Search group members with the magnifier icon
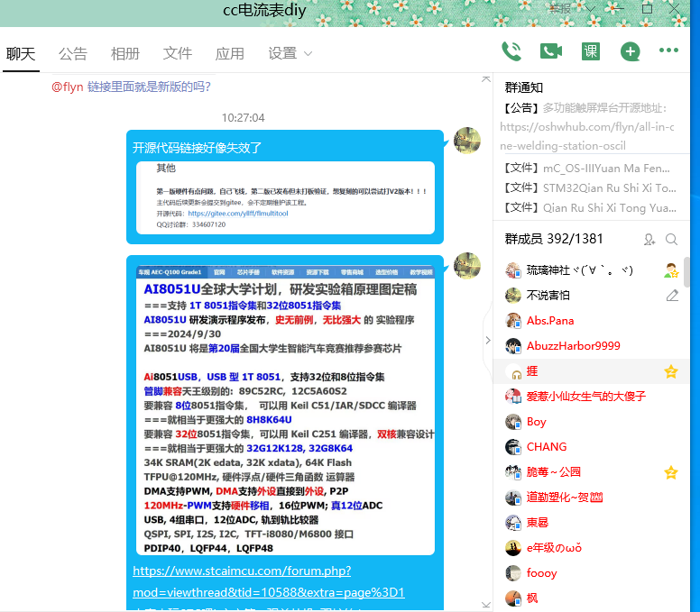 point(671,240)
